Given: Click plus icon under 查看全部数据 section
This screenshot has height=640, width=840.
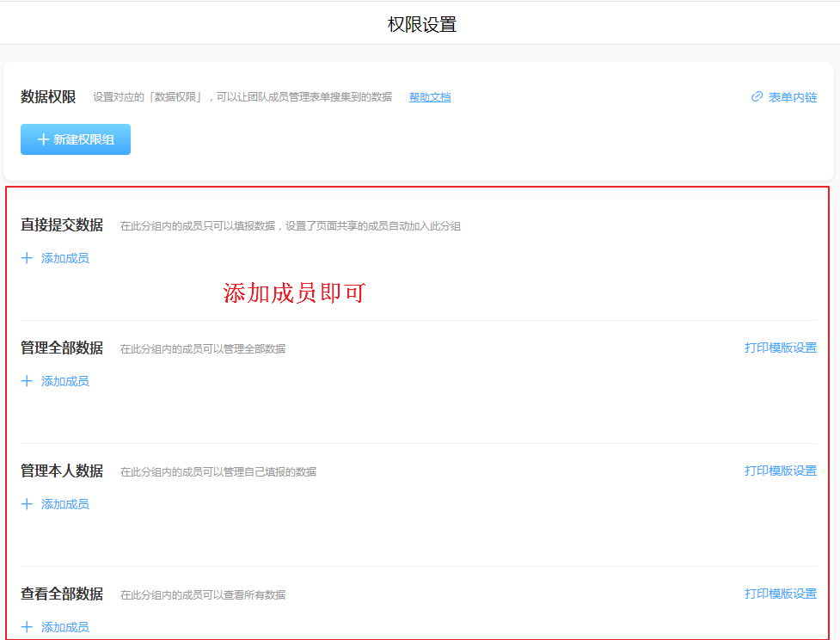Looking at the screenshot, I should (27, 627).
